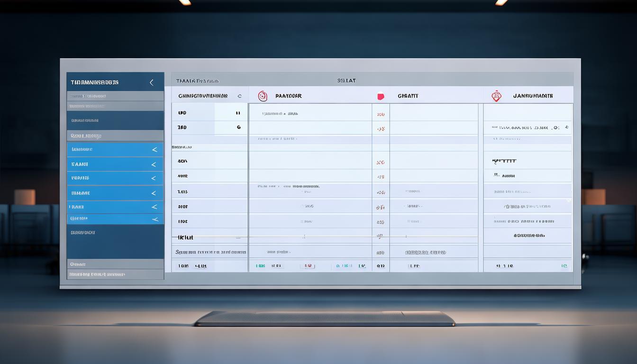This screenshot has height=364, width=637.
Task: Click the red outlined box in the bottom summary row
Action: tap(307, 266)
